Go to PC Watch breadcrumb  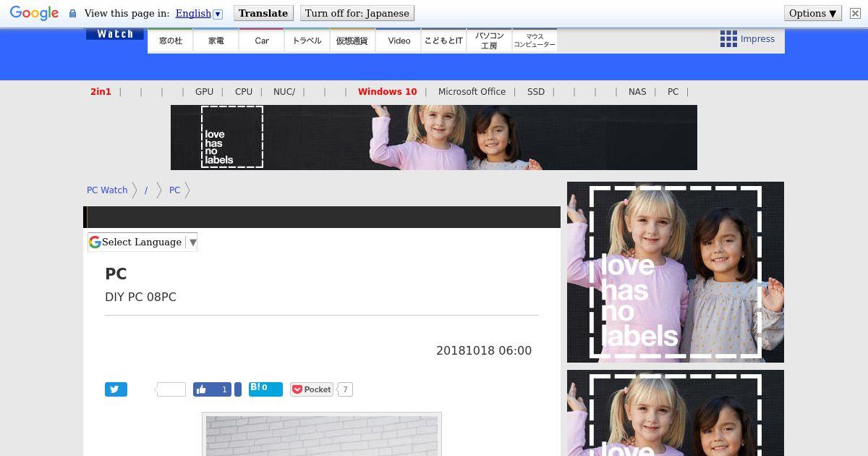[107, 190]
